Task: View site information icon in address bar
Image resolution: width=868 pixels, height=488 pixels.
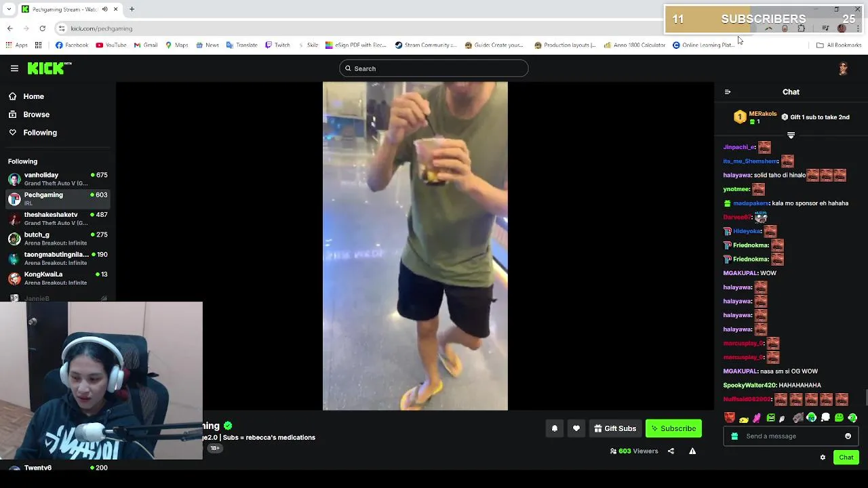Action: point(62,28)
